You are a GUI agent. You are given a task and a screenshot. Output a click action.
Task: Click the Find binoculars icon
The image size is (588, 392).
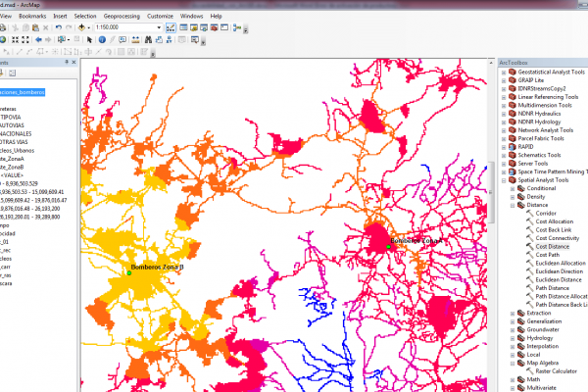point(149,39)
